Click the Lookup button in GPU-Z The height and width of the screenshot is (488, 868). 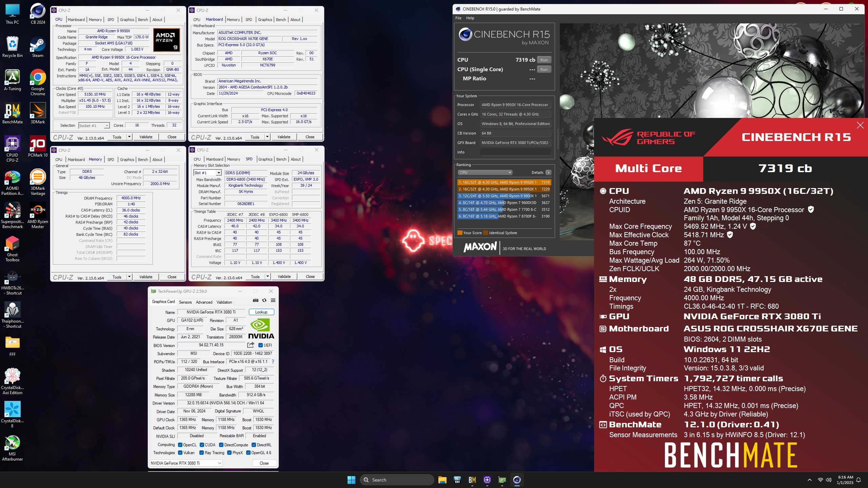[261, 312]
